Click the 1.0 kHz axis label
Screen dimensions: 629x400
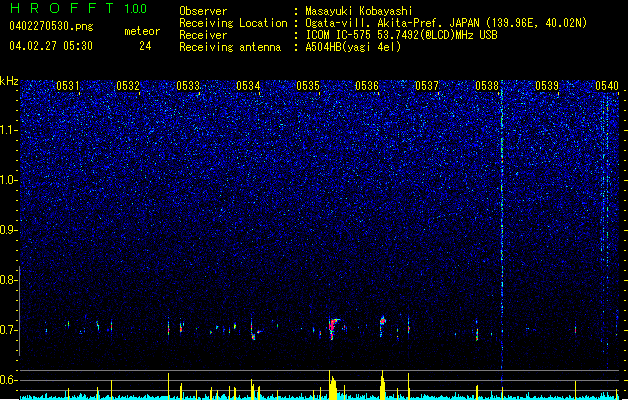tap(9, 180)
